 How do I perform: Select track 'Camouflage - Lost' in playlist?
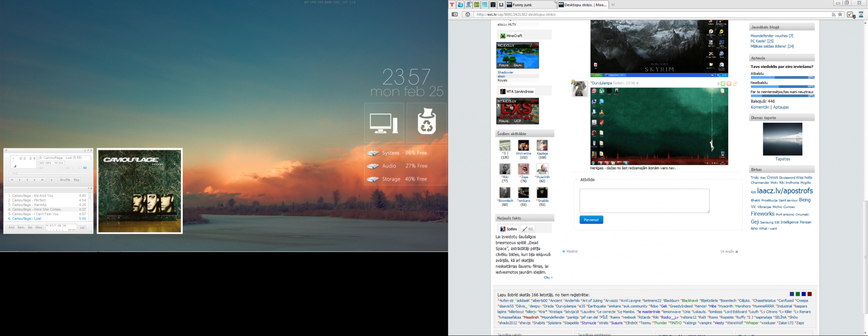47,219
